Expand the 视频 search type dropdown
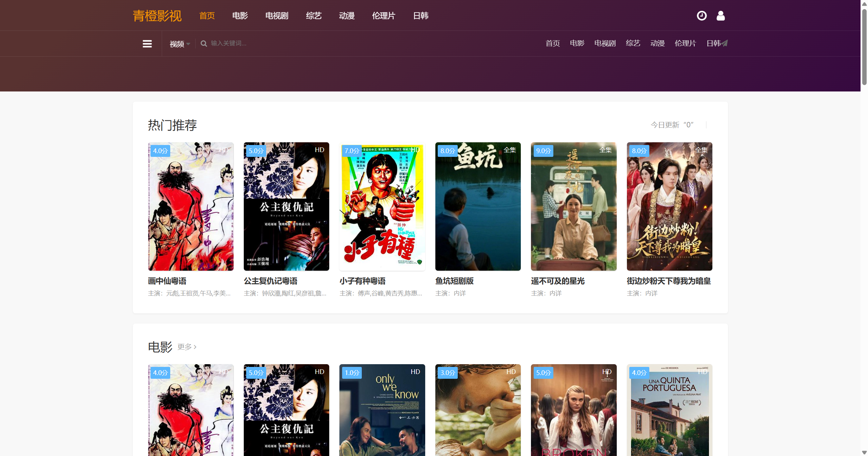 180,44
